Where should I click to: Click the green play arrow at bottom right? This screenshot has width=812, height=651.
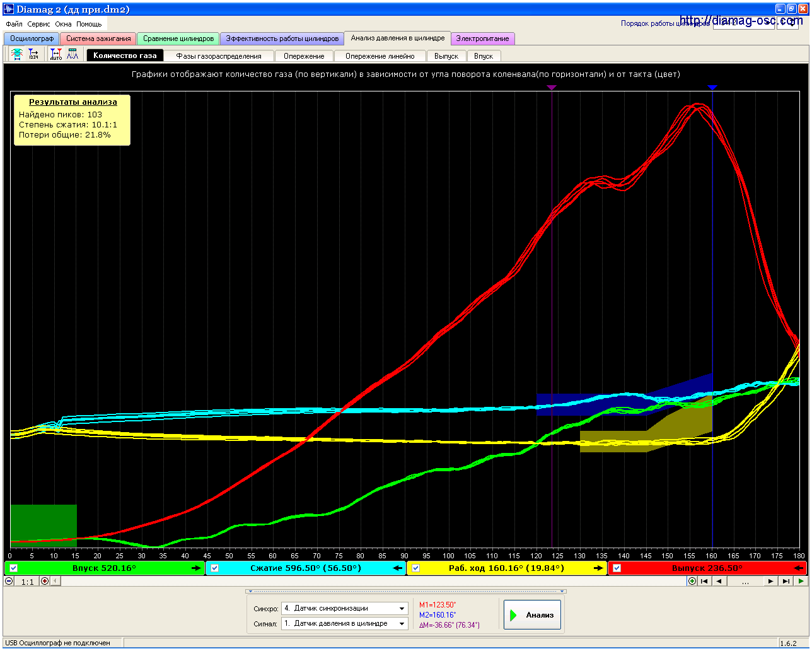point(801,581)
